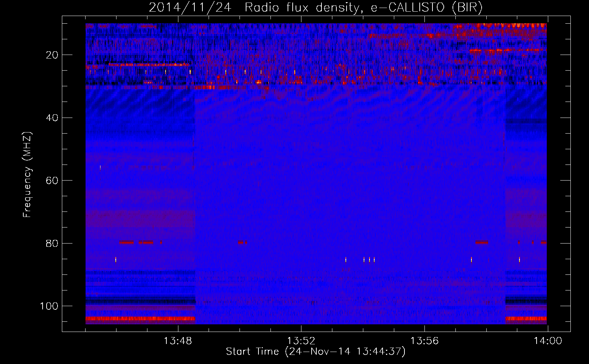Click the 14:00 time tick label
This screenshot has width=589, height=364.
548,341
